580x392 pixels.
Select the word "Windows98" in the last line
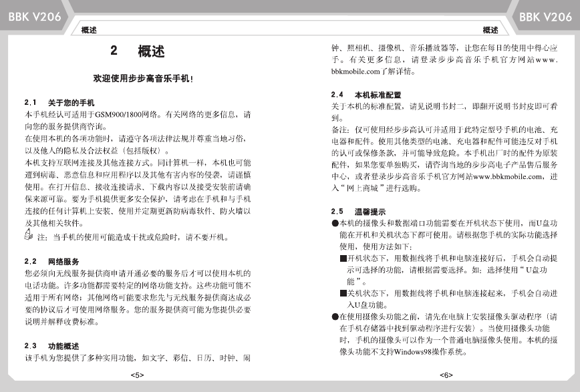pos(413,352)
